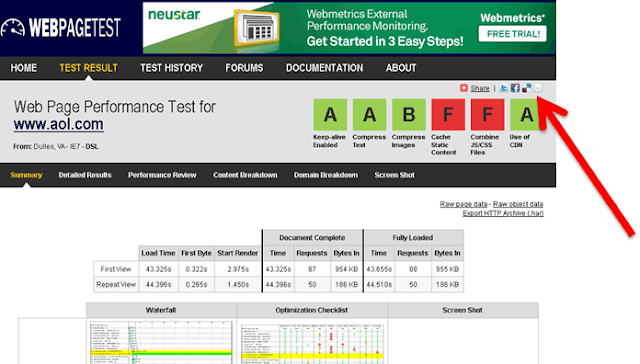This screenshot has height=364, width=640.
Task: Click the Share link
Action: [480, 88]
